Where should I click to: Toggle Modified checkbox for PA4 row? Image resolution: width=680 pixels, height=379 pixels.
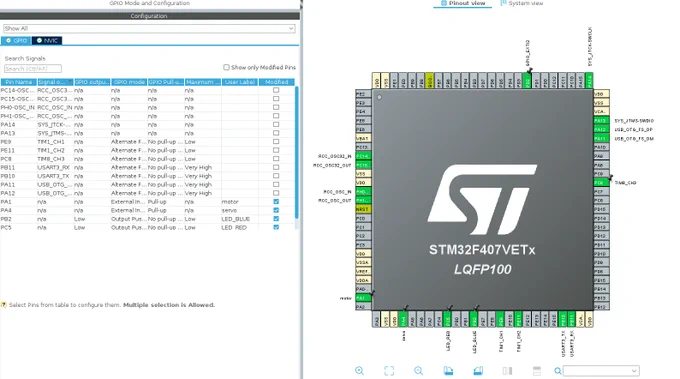click(276, 210)
